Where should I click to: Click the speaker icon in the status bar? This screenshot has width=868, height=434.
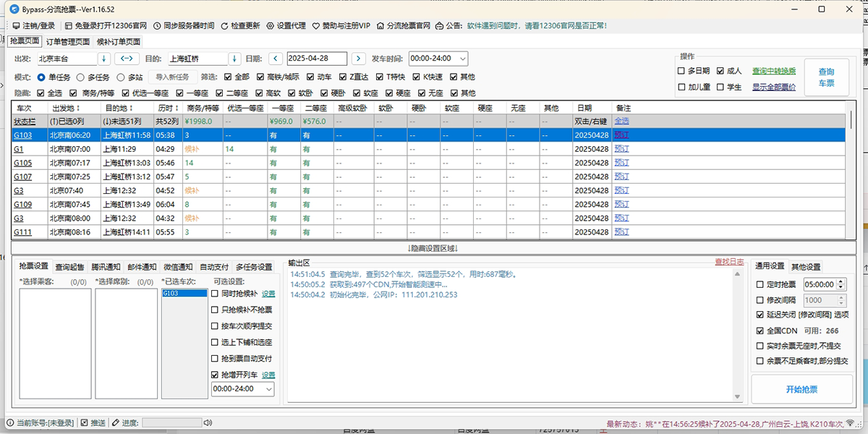coord(208,422)
